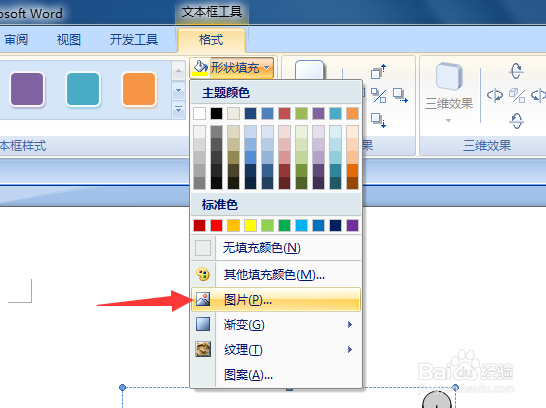Pick the purple standard color swatch

tap(352, 225)
